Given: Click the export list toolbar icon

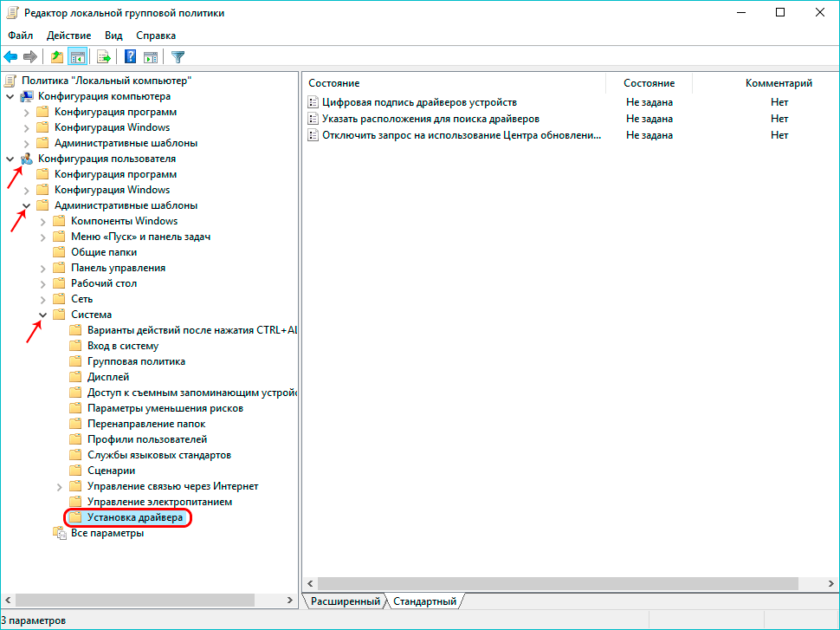Looking at the screenshot, I should tap(103, 56).
